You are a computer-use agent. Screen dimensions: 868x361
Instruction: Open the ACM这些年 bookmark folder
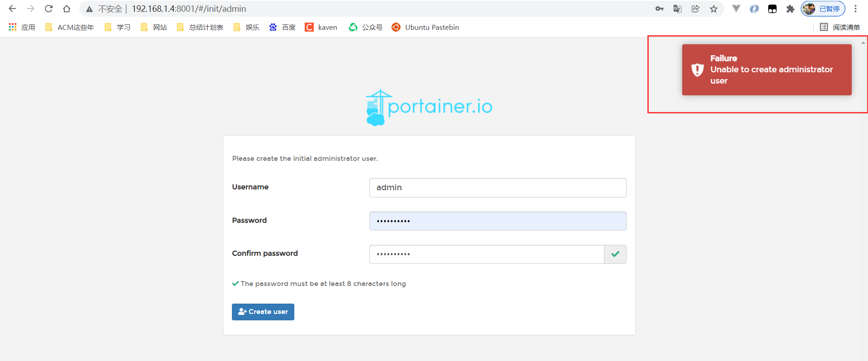tap(70, 27)
